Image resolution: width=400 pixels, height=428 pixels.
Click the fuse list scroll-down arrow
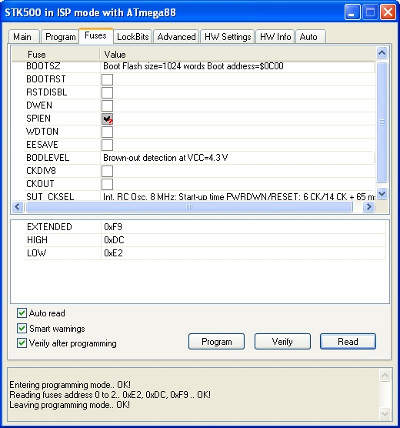[382, 193]
